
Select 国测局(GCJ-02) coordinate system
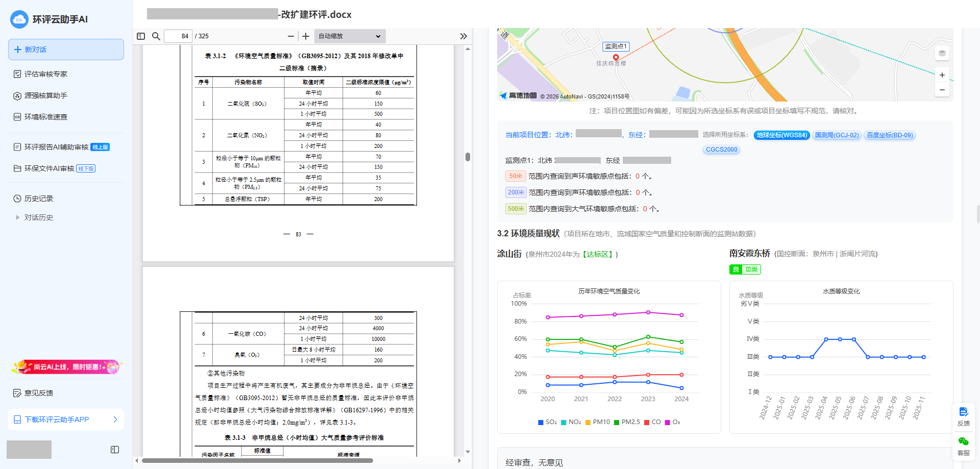click(x=837, y=135)
